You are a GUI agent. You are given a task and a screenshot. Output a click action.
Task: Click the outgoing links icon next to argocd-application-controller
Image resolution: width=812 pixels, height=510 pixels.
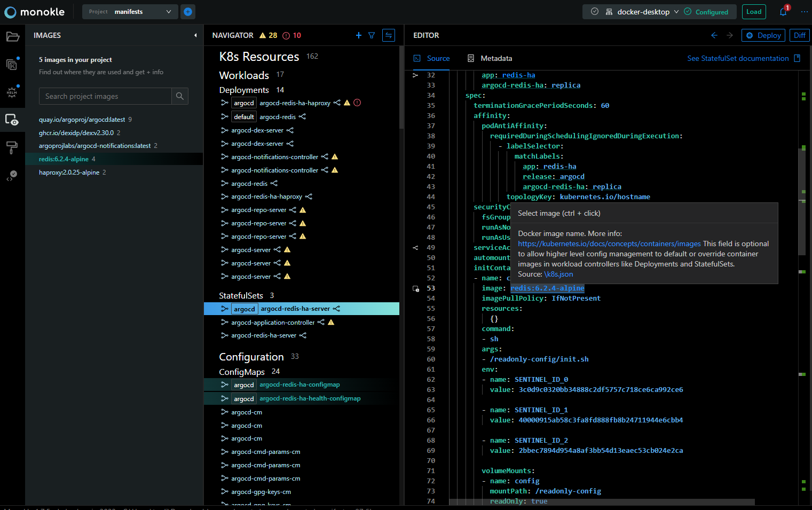click(x=321, y=323)
